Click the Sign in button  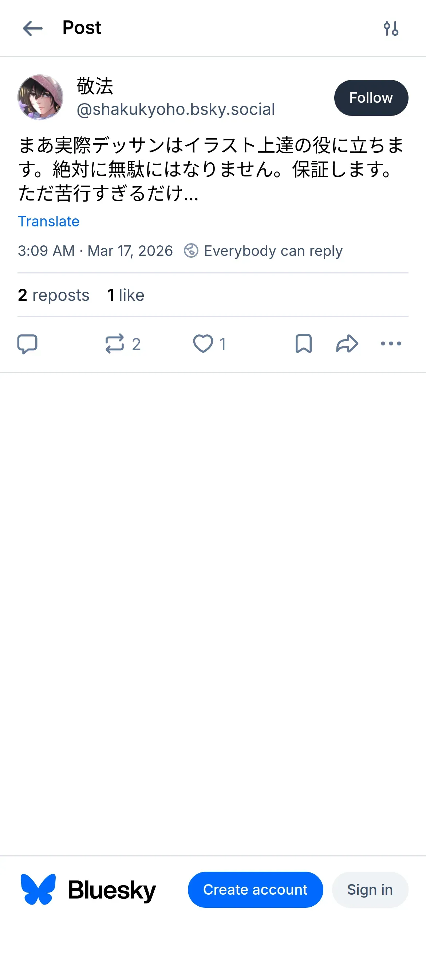coord(370,890)
